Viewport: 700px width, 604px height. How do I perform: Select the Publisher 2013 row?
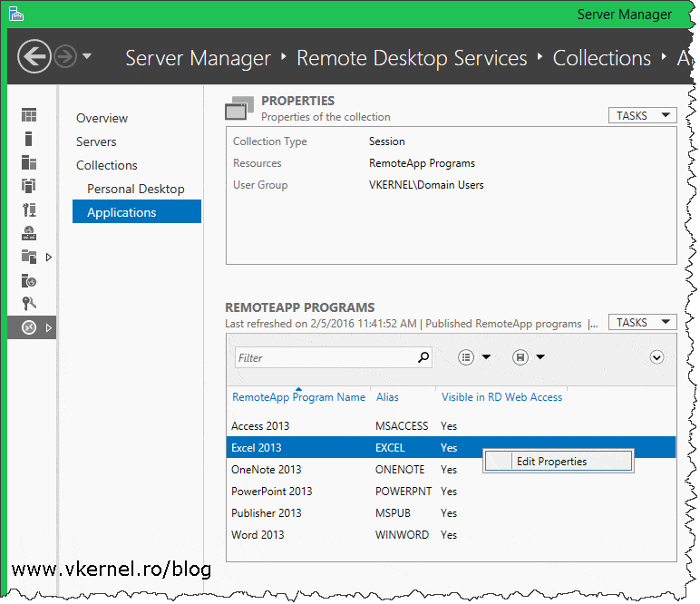451,513
